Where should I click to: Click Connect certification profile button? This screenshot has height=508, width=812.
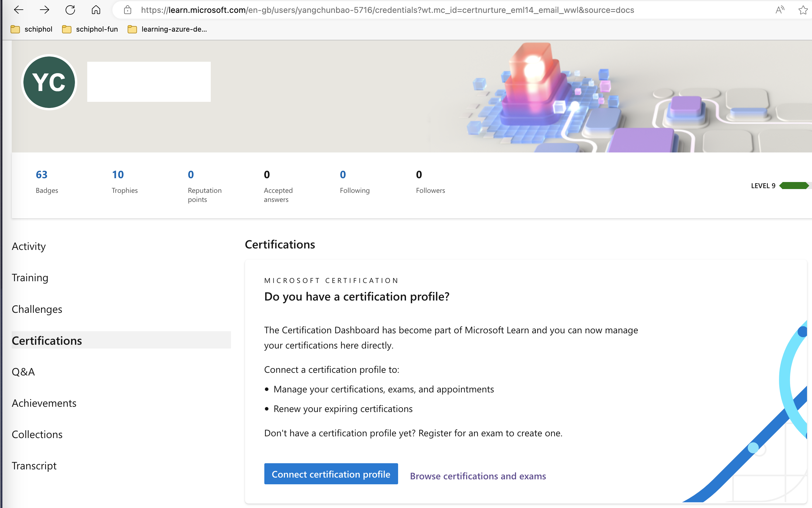[x=331, y=474]
